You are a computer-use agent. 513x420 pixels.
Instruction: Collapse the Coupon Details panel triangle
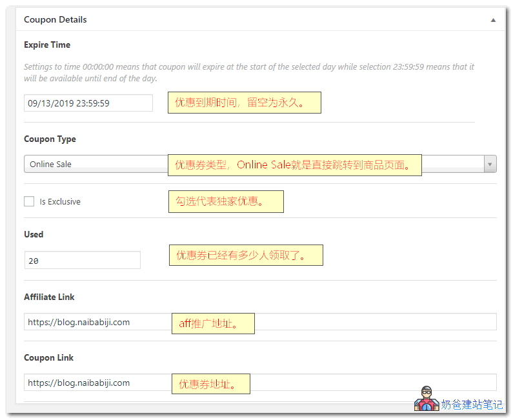(493, 20)
